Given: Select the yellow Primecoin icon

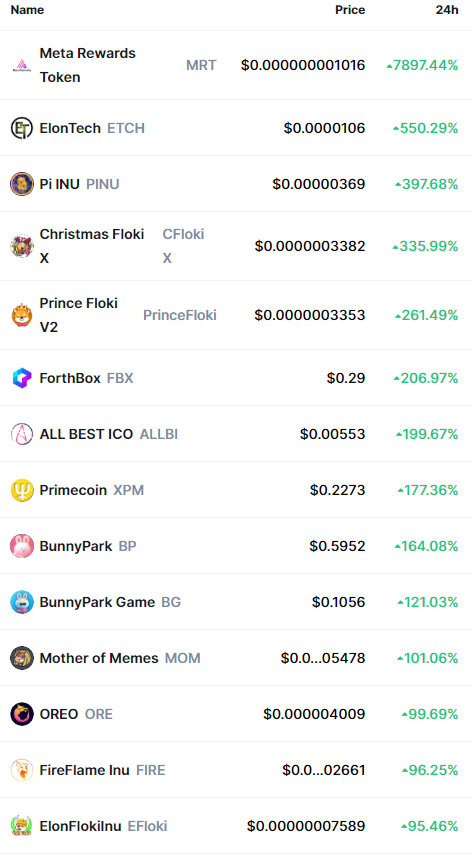Looking at the screenshot, I should pyautogui.click(x=22, y=490).
